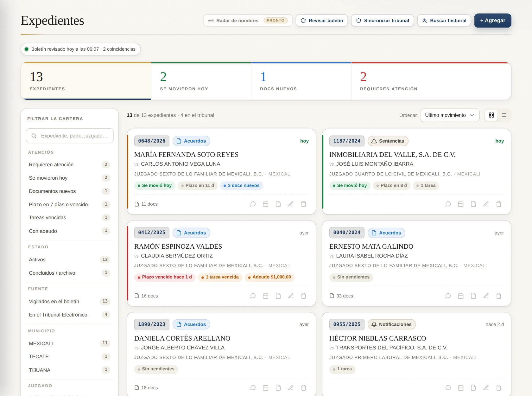This screenshot has height=396, width=532.
Task: Edit expediente 0412/2025 with pencil icon
Action: point(291,296)
